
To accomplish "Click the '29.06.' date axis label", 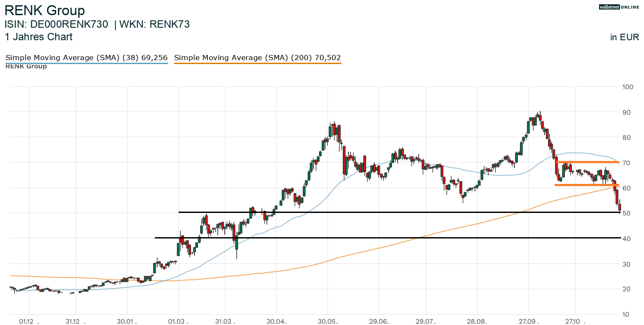I will [379, 322].
